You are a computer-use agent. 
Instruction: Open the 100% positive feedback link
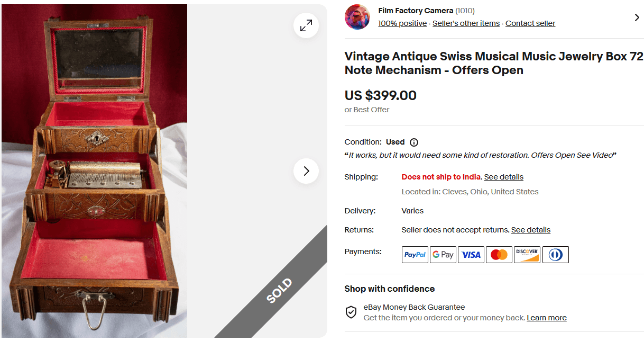click(402, 23)
